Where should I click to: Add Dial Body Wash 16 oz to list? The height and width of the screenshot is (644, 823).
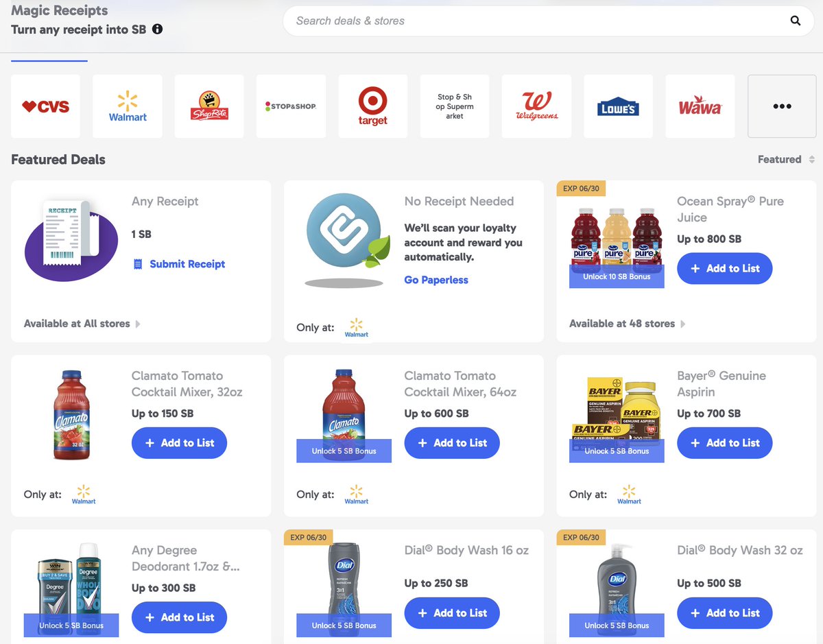(452, 613)
